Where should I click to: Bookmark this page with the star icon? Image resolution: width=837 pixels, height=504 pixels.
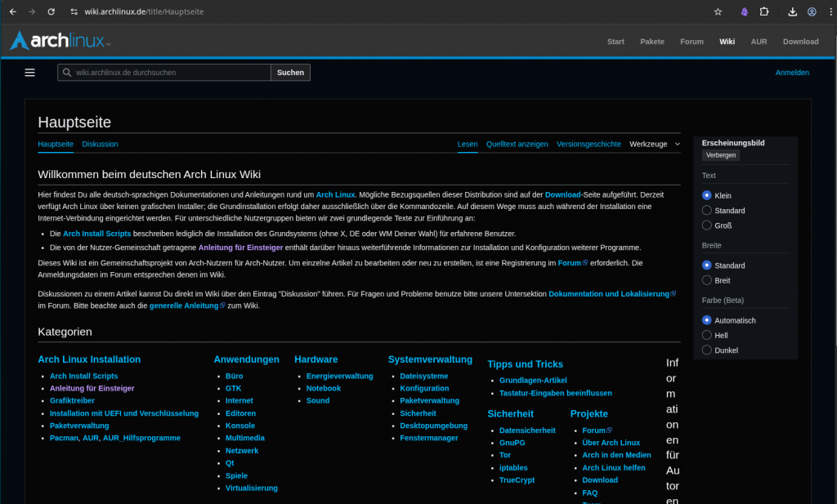tap(718, 12)
